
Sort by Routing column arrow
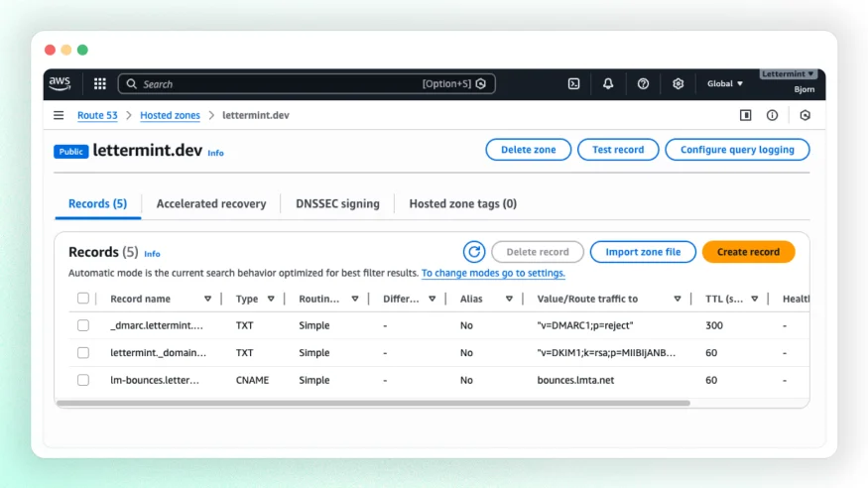click(355, 299)
